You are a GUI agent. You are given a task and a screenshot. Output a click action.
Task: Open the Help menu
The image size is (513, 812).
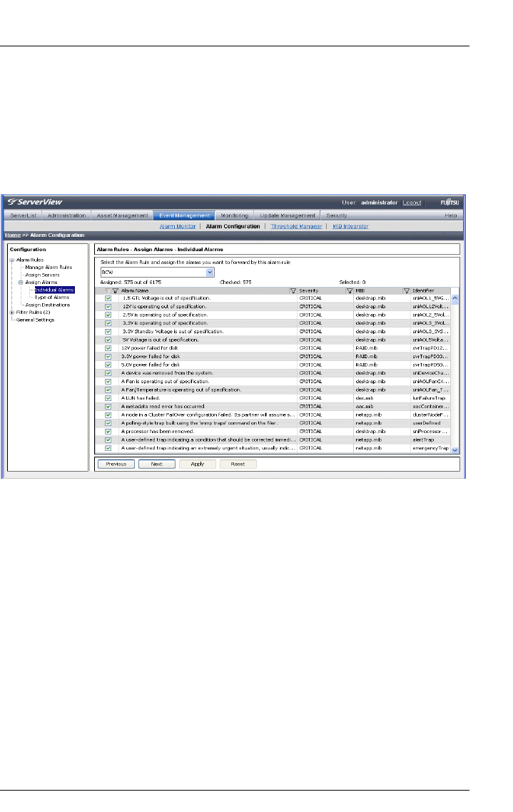(450, 215)
